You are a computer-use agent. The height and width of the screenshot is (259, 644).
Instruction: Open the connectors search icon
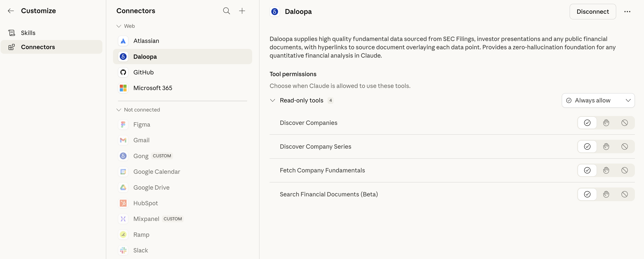[x=226, y=11]
